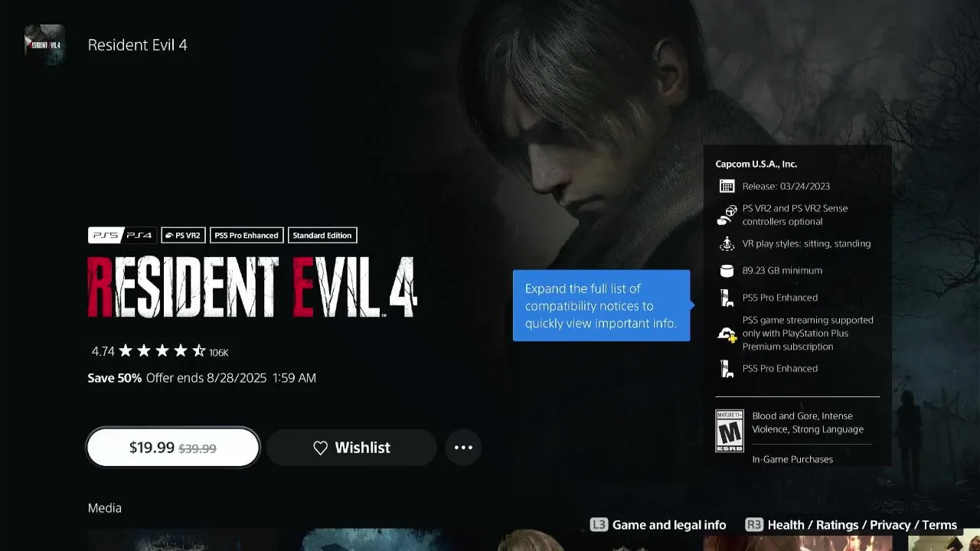This screenshot has height=551, width=980.
Task: Buy the game for $19.99
Action: [173, 448]
